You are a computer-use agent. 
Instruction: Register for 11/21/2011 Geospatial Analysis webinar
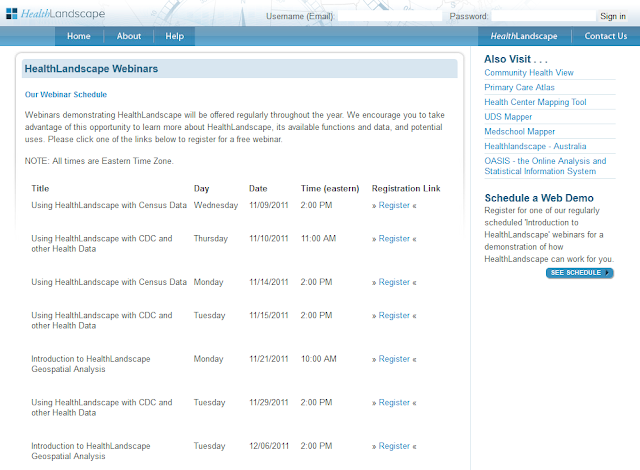pos(394,359)
